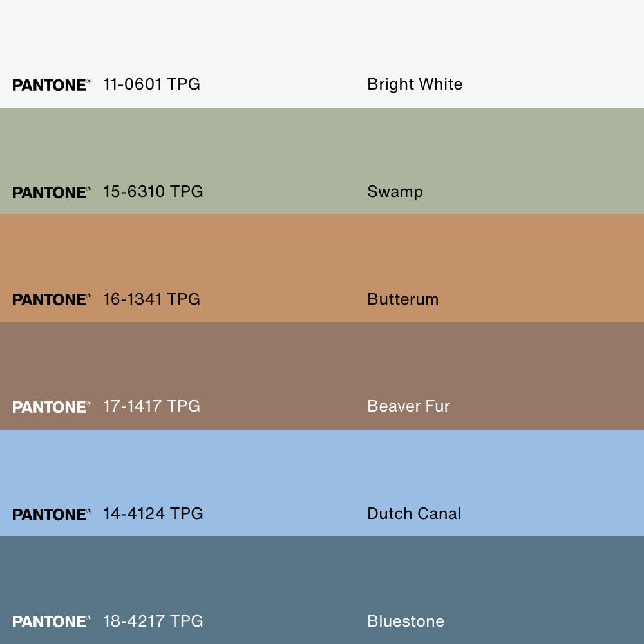Click the PANTONE logo on Bluestone row
644x644 pixels.
(x=51, y=621)
